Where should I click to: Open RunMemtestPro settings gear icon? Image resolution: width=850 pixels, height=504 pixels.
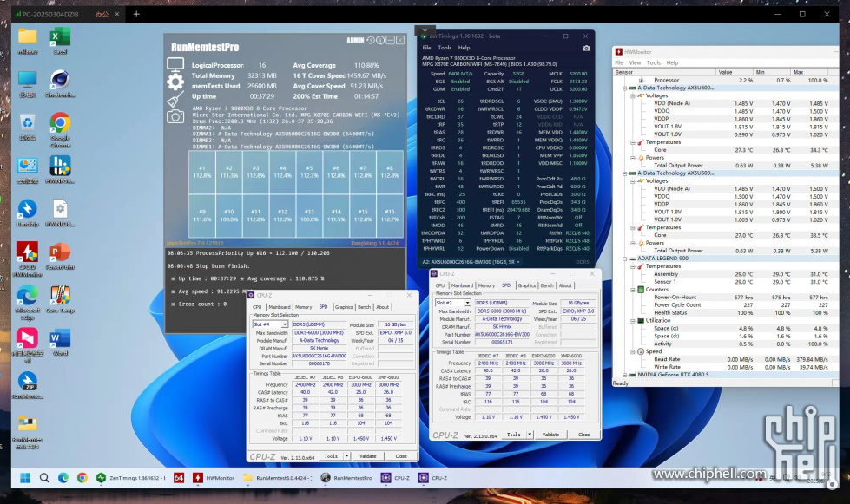pyautogui.click(x=175, y=82)
